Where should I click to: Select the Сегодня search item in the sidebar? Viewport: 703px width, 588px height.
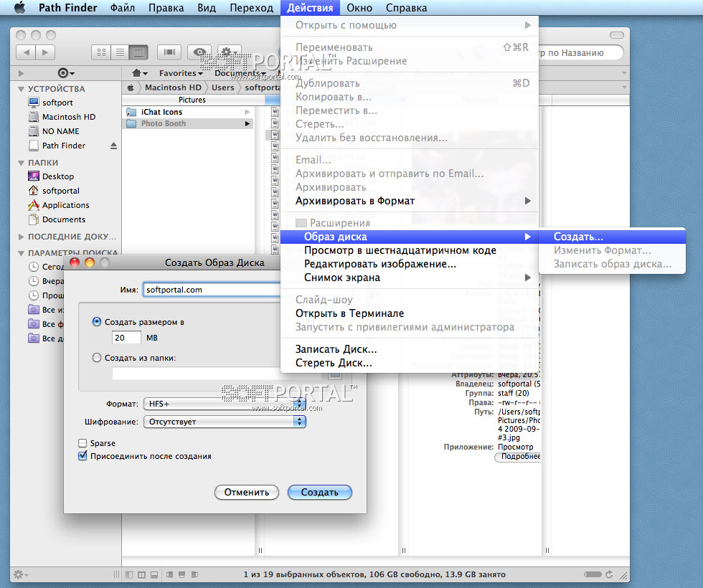[x=46, y=267]
